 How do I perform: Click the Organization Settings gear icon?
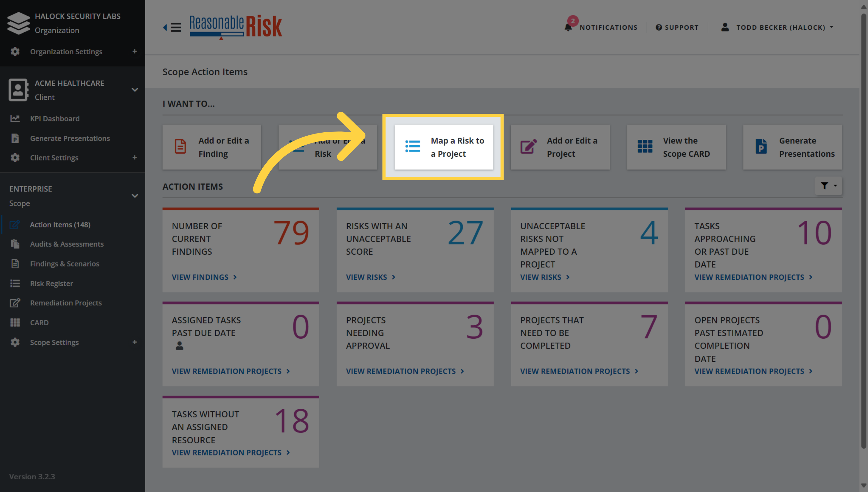15,51
